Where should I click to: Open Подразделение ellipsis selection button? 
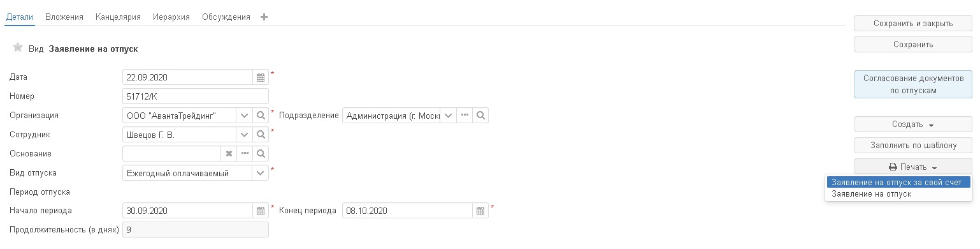pos(465,116)
